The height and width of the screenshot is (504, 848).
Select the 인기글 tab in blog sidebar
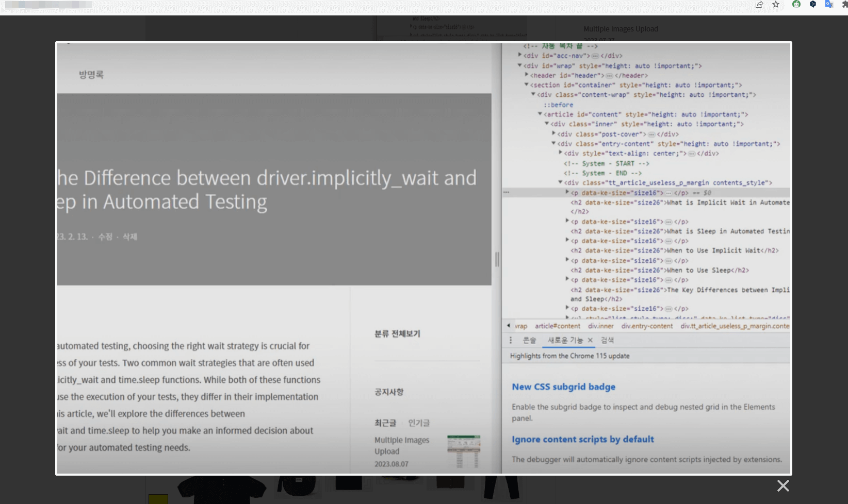click(x=419, y=423)
